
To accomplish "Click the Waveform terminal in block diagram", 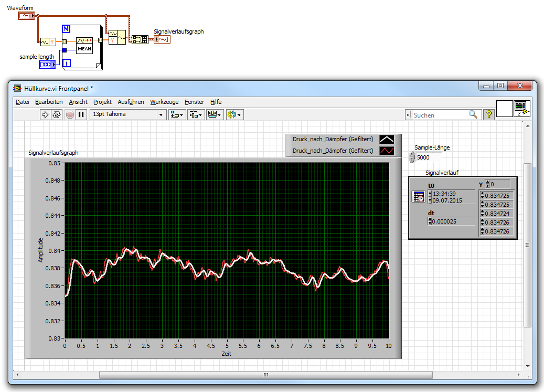I will tap(26, 16).
